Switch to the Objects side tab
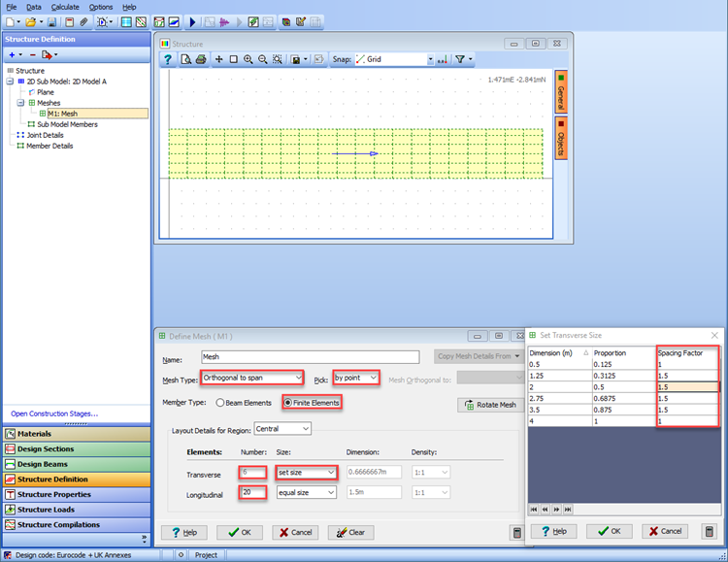728x562 pixels. click(561, 138)
